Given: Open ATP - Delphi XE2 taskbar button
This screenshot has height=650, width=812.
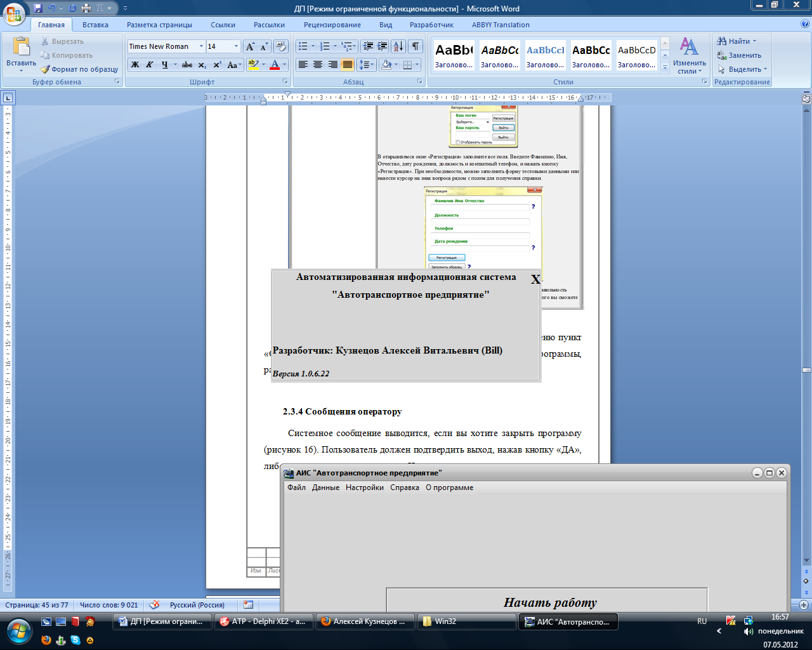Looking at the screenshot, I should pyautogui.click(x=262, y=621).
